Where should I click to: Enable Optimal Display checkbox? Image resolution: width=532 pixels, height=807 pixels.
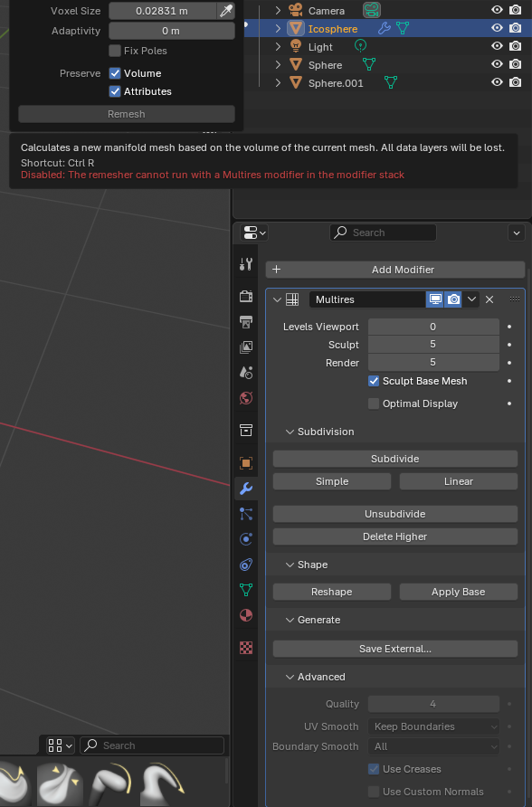[374, 403]
